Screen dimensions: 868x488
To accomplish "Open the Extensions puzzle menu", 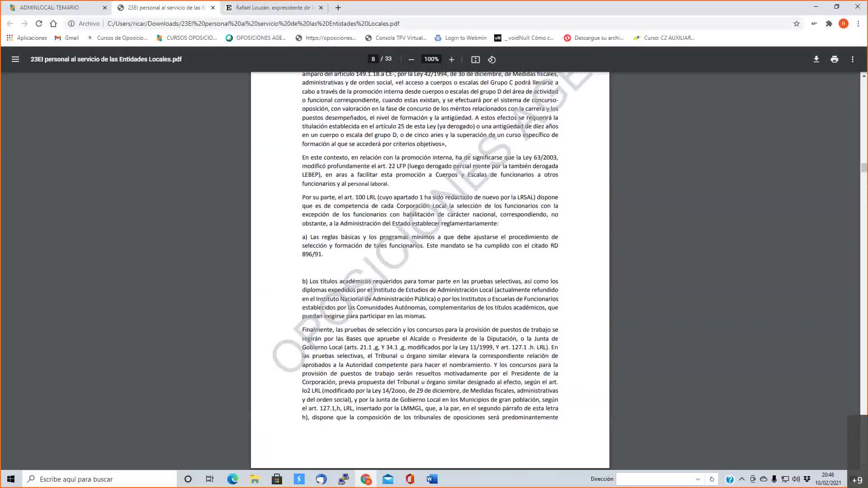I will pos(829,23).
